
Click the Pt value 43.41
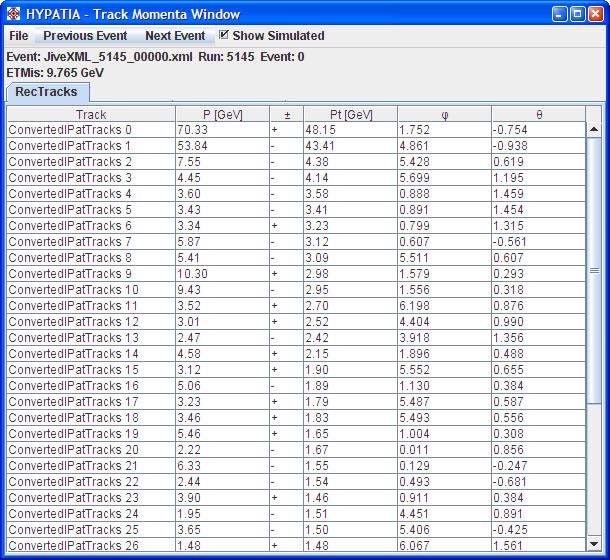coord(320,146)
